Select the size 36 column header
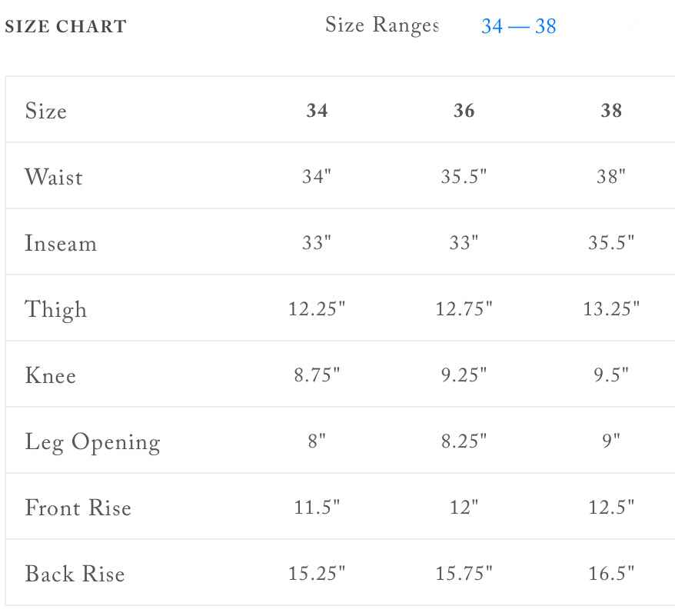Image resolution: width=675 pixels, height=616 pixels. click(464, 111)
